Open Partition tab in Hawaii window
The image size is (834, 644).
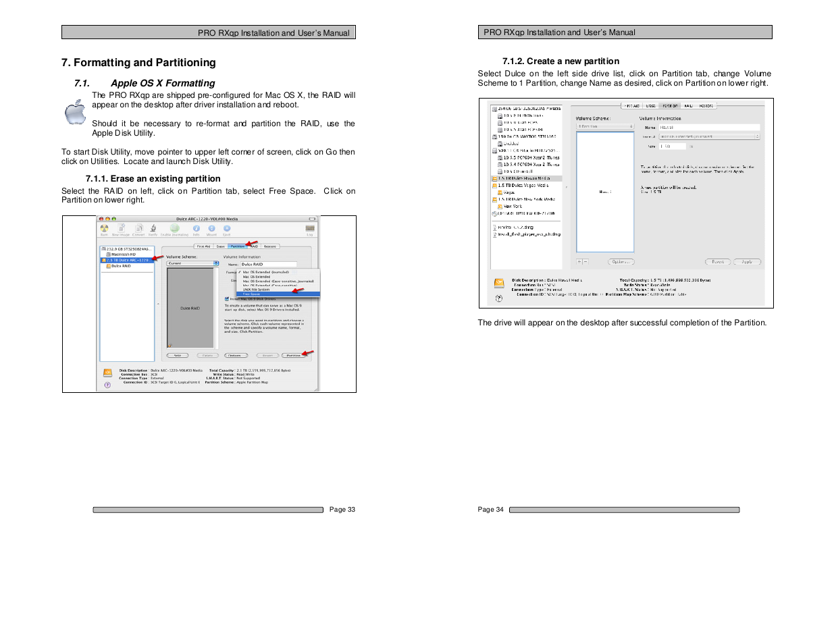point(670,106)
